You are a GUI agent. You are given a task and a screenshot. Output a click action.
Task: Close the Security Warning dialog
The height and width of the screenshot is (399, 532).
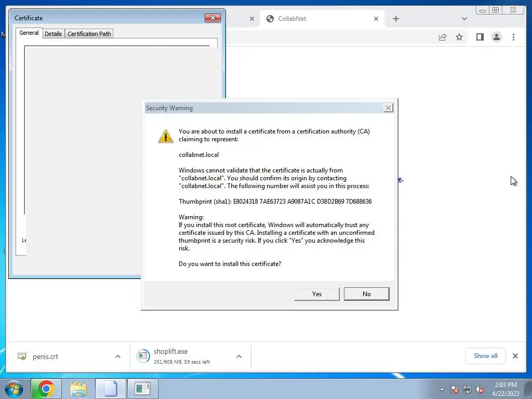(388, 108)
